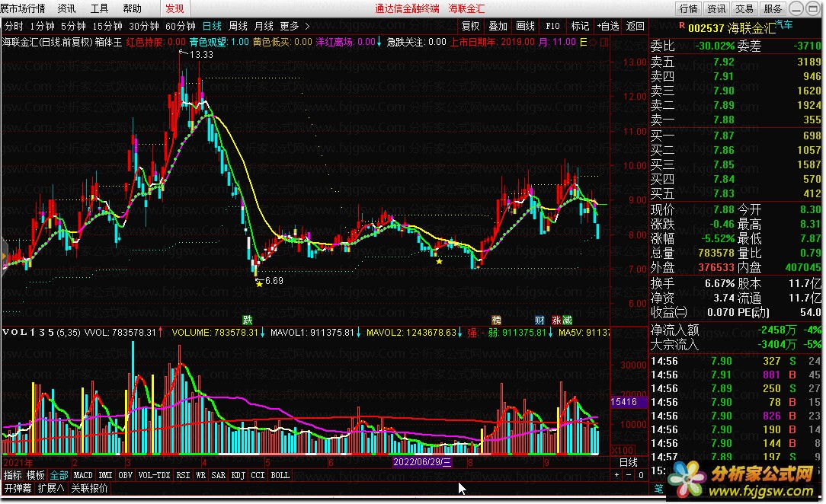Click the red 涨 badge under the chart
The image size is (826, 504).
pyautogui.click(x=557, y=320)
